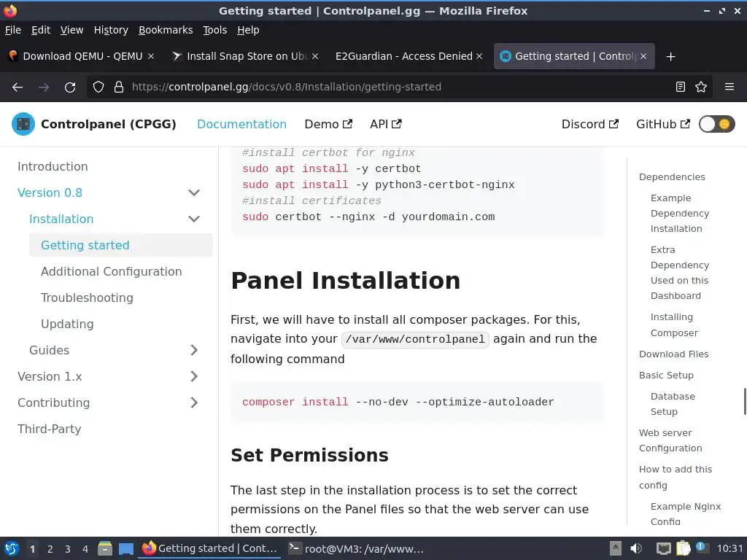Bookmark this page with the star icon
This screenshot has width=747, height=560.
tap(701, 87)
